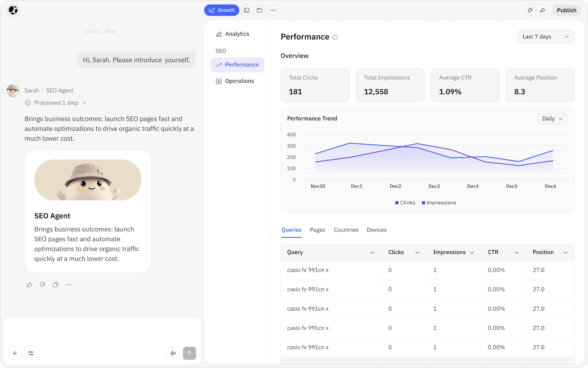Open the chat settings sliders icon
This screenshot has width=588, height=368.
point(31,353)
